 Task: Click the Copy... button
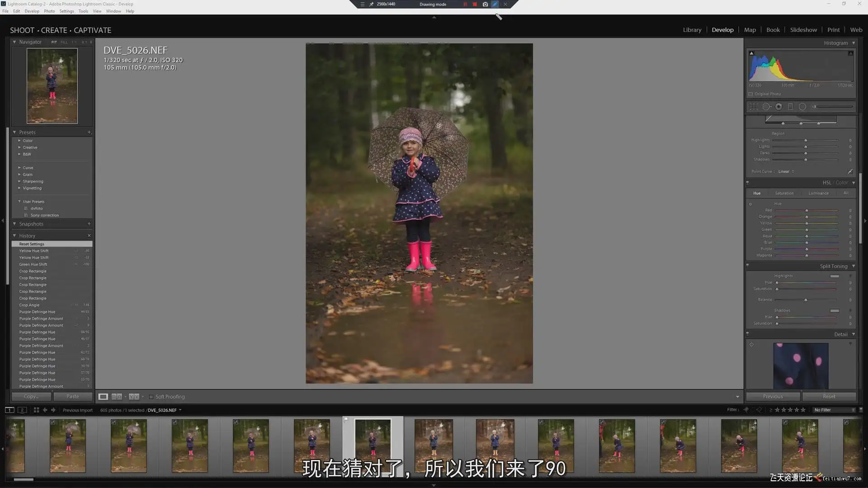point(31,397)
